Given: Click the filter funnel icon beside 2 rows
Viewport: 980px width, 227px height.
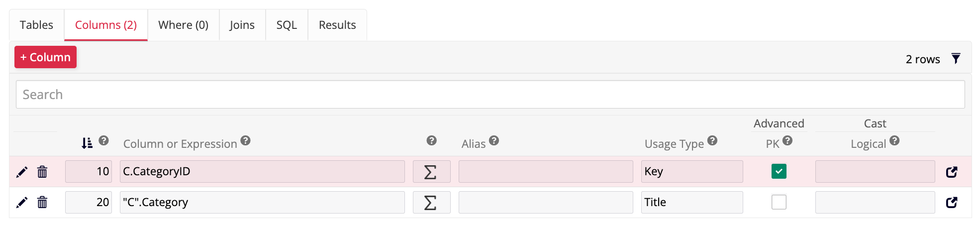Looking at the screenshot, I should (956, 59).
